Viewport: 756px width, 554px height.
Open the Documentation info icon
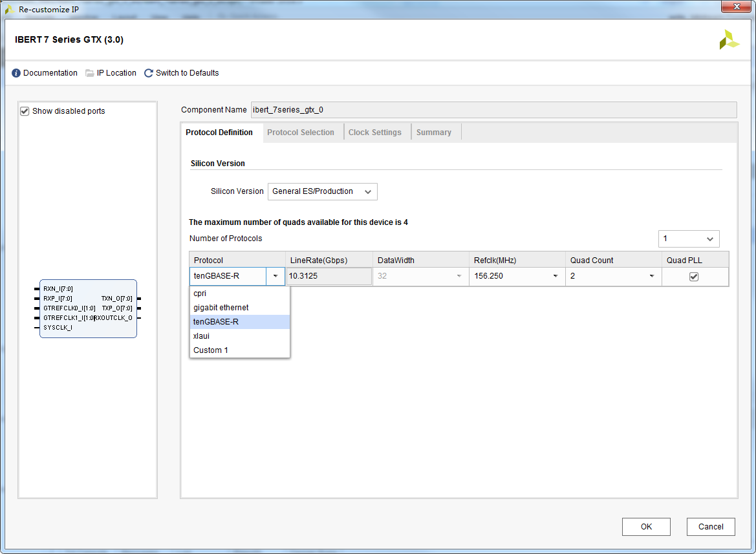(16, 73)
